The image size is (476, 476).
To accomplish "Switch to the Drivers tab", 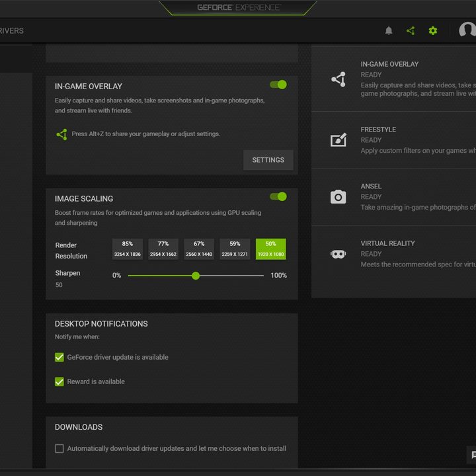I will pyautogui.click(x=11, y=30).
